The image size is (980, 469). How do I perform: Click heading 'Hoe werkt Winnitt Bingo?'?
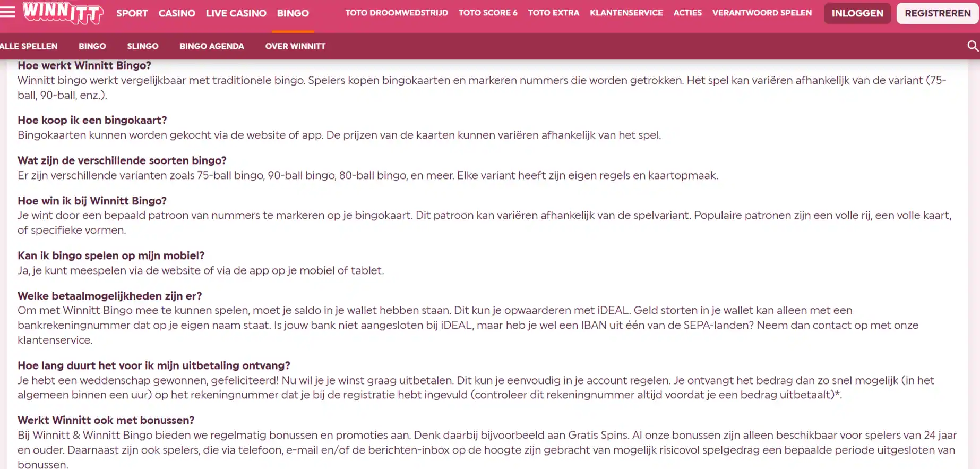coord(84,65)
